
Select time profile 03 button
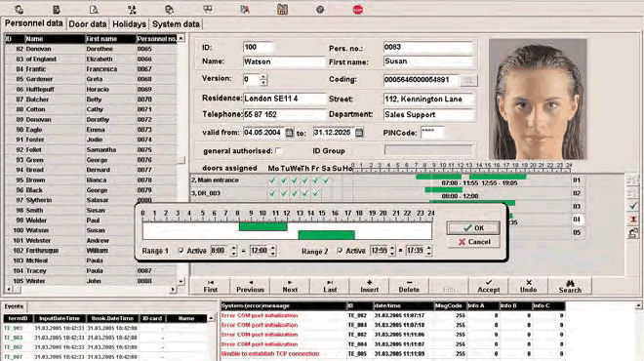577,206
